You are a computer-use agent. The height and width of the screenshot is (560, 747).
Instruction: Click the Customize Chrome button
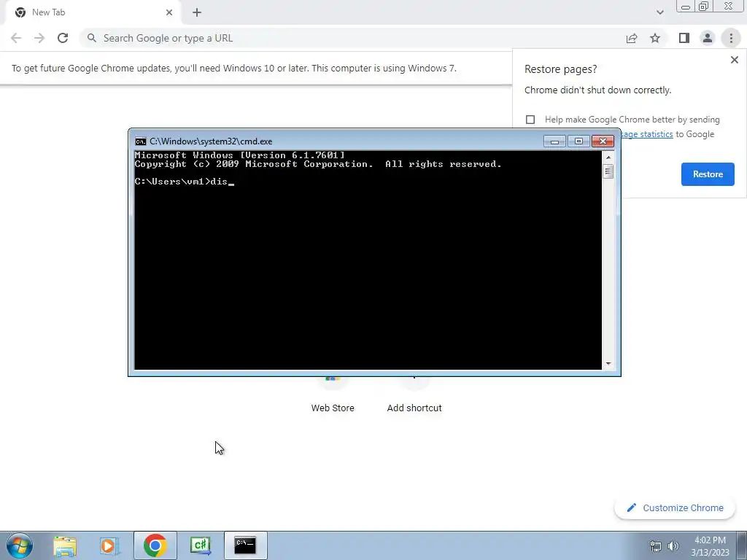pos(675,508)
